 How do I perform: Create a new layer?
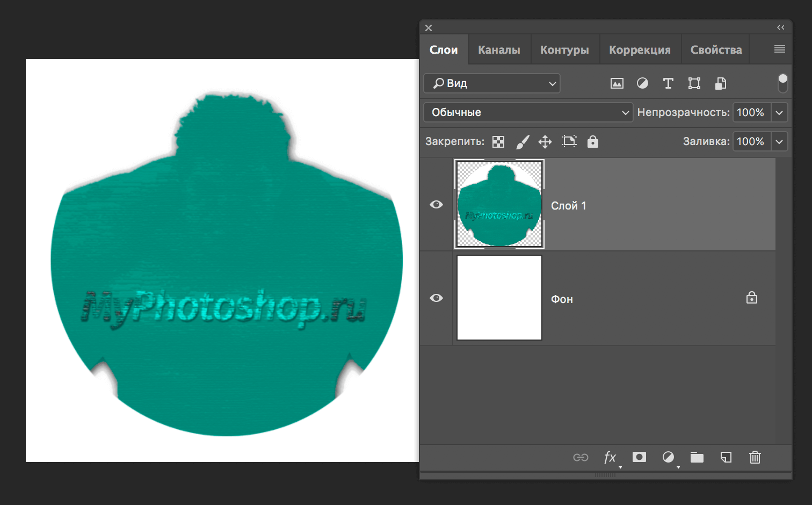(726, 457)
